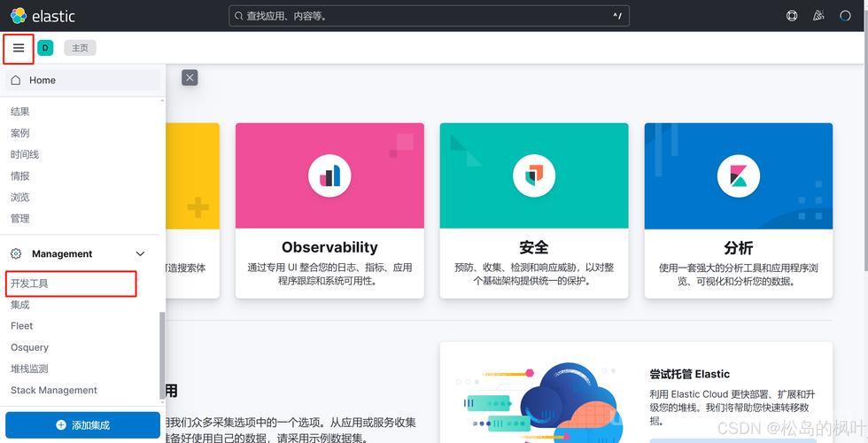Open 集成 under Management

click(19, 305)
